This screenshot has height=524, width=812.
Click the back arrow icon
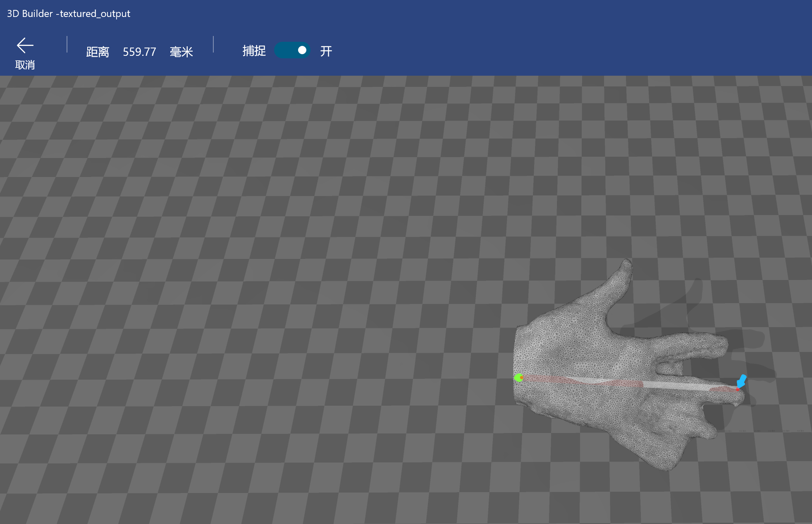pos(25,45)
